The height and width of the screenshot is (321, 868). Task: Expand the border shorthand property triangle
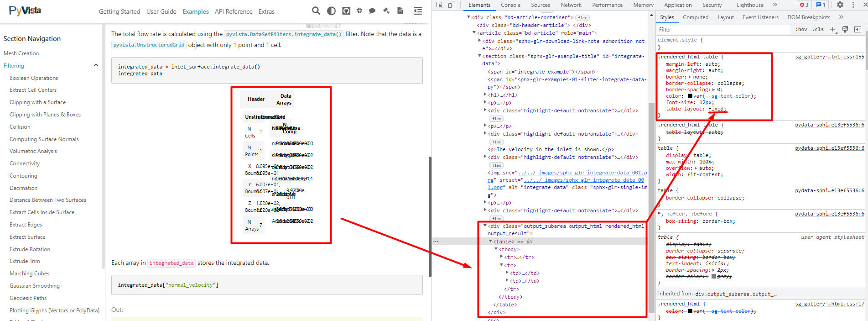pyautogui.click(x=690, y=77)
